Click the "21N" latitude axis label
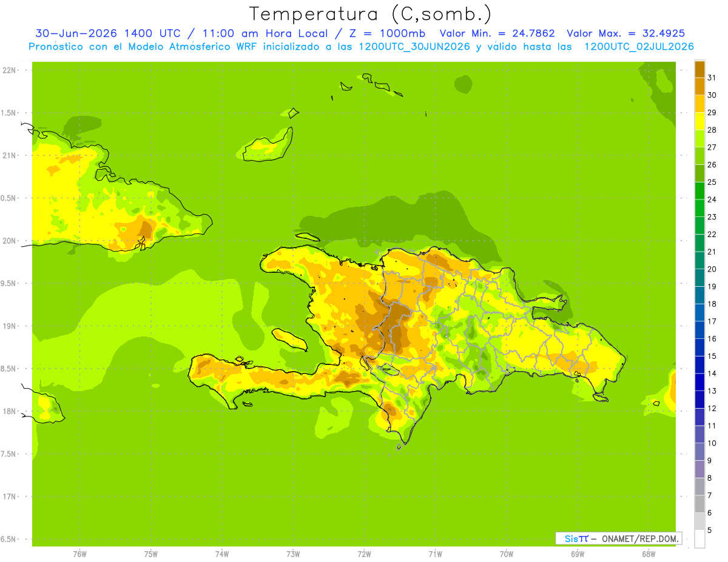 pyautogui.click(x=8, y=155)
